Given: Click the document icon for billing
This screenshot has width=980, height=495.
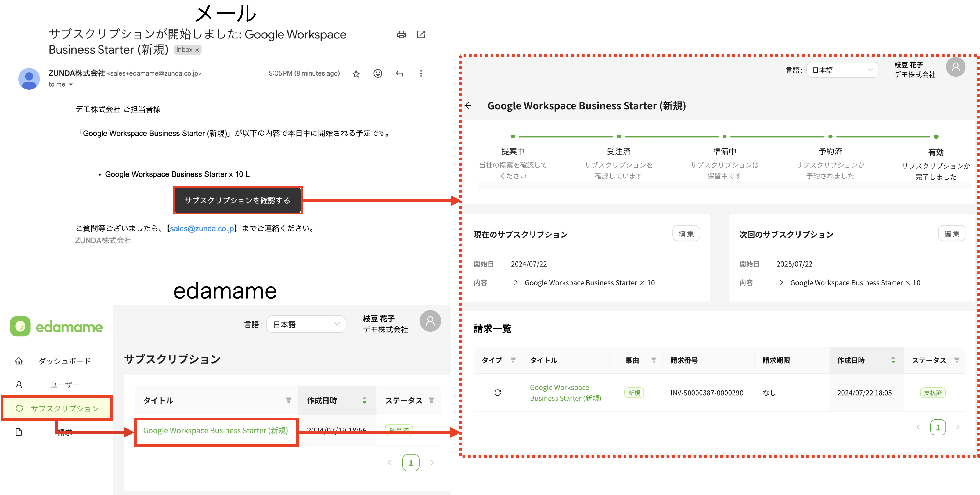Looking at the screenshot, I should [19, 432].
